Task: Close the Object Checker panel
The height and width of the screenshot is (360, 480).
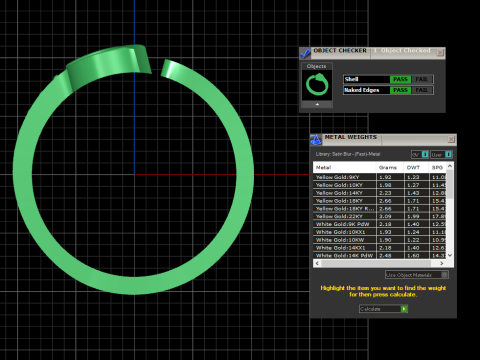Action: 440,52
